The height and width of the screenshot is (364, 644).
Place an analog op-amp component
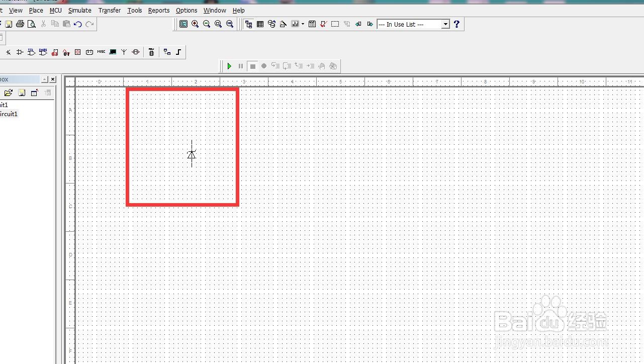[20, 52]
